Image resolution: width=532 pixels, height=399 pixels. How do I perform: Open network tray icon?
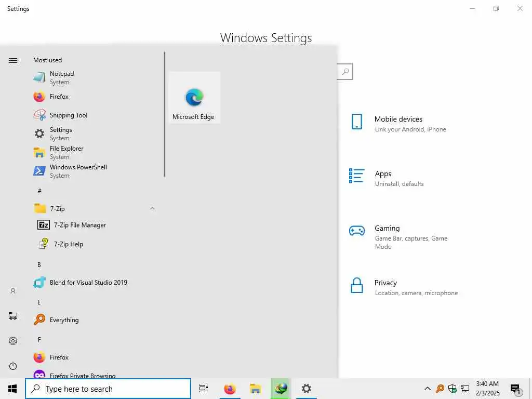[x=465, y=389]
